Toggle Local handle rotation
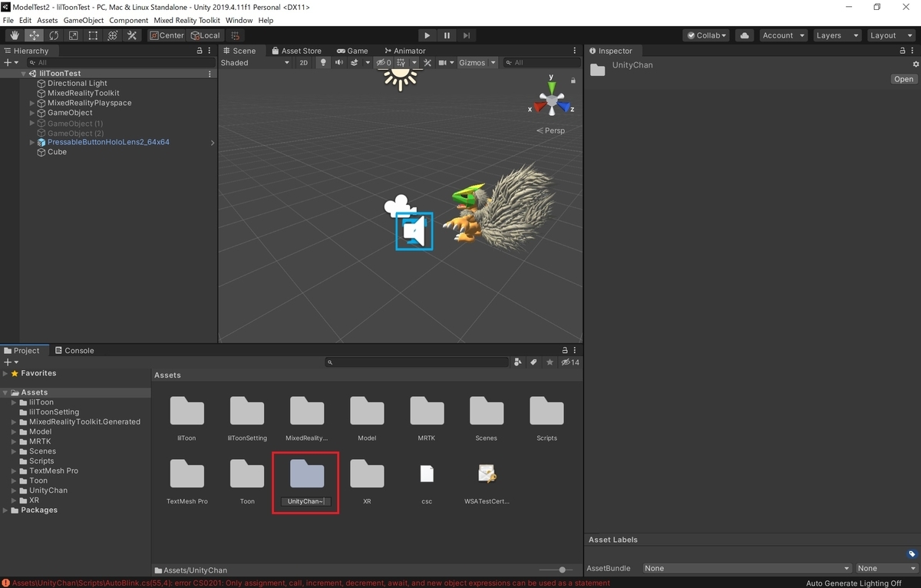 (x=205, y=35)
